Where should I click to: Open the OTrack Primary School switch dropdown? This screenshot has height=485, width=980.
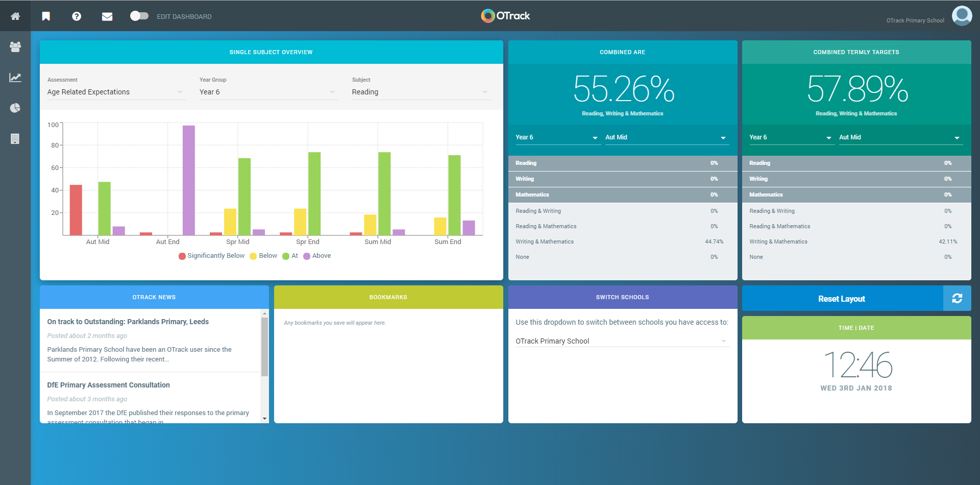pyautogui.click(x=622, y=341)
